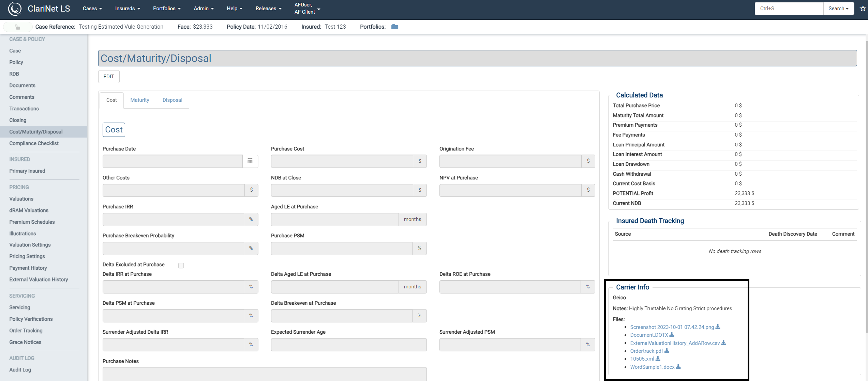The image size is (868, 381).
Task: Open Valuations in the sidebar
Action: (x=21, y=199)
